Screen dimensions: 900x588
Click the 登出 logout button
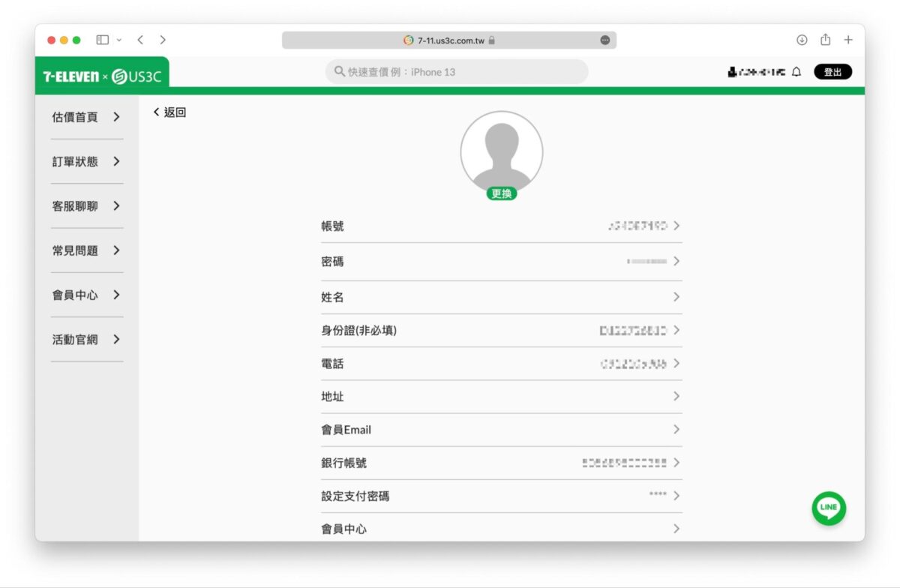pyautogui.click(x=832, y=72)
